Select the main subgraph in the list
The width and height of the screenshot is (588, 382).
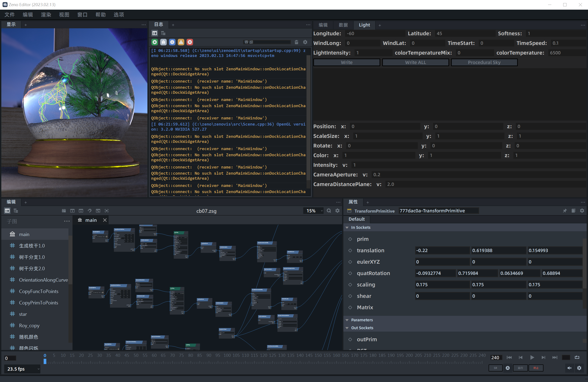click(35, 234)
